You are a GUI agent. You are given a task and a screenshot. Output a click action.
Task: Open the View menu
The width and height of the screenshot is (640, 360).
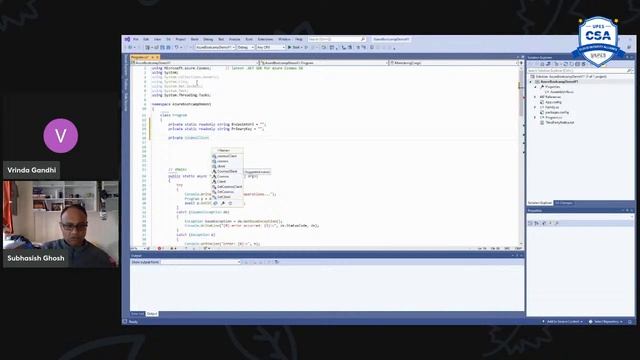pos(157,39)
